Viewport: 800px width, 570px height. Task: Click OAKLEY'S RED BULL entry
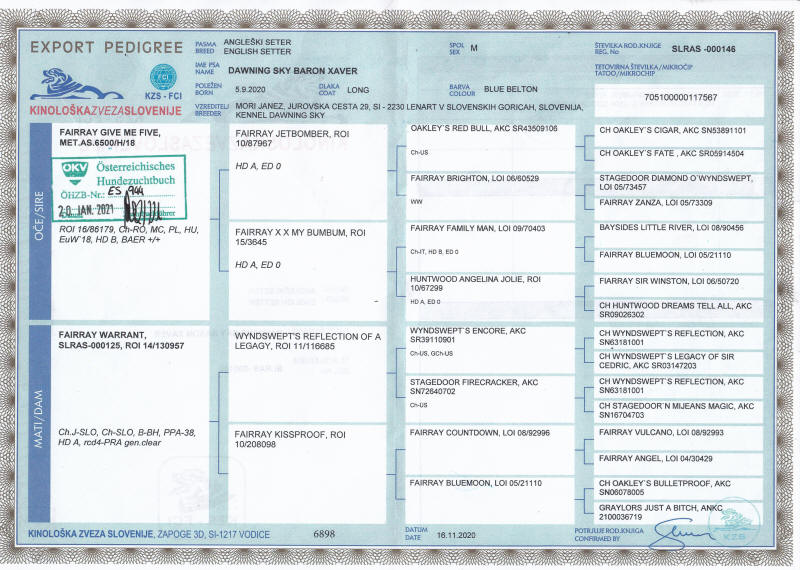tap(484, 129)
